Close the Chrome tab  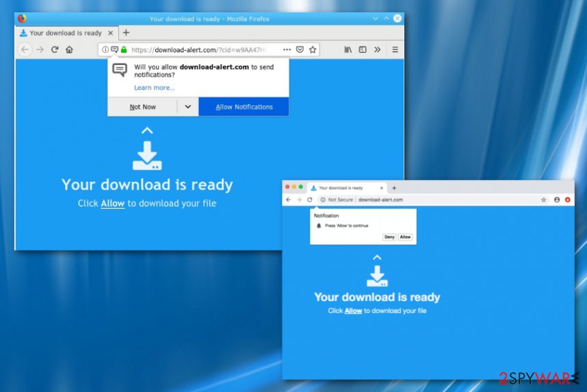[x=382, y=188]
